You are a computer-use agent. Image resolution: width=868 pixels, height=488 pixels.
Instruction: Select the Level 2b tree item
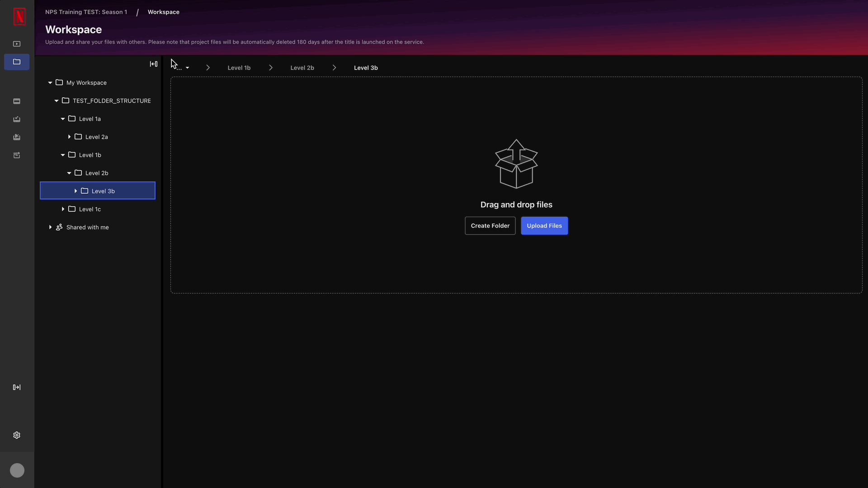click(97, 172)
